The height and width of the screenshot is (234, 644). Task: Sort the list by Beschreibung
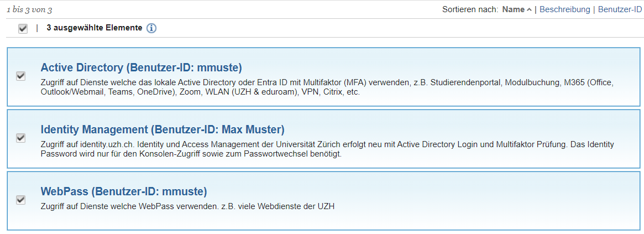[564, 9]
